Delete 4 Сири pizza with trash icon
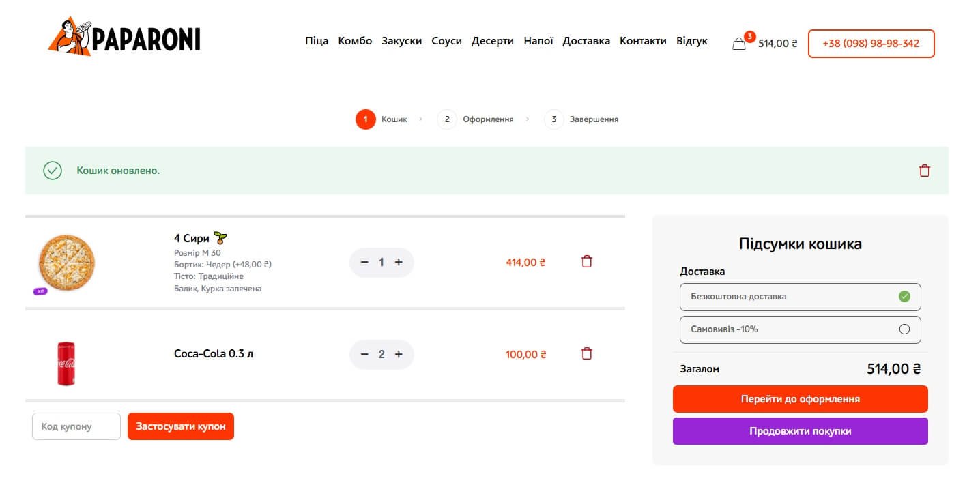The width and height of the screenshot is (980, 498). [586, 261]
